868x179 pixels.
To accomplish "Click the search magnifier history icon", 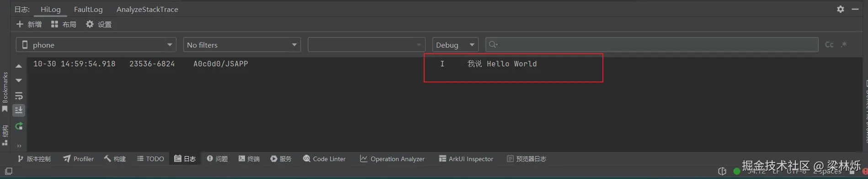I will pyautogui.click(x=493, y=44).
